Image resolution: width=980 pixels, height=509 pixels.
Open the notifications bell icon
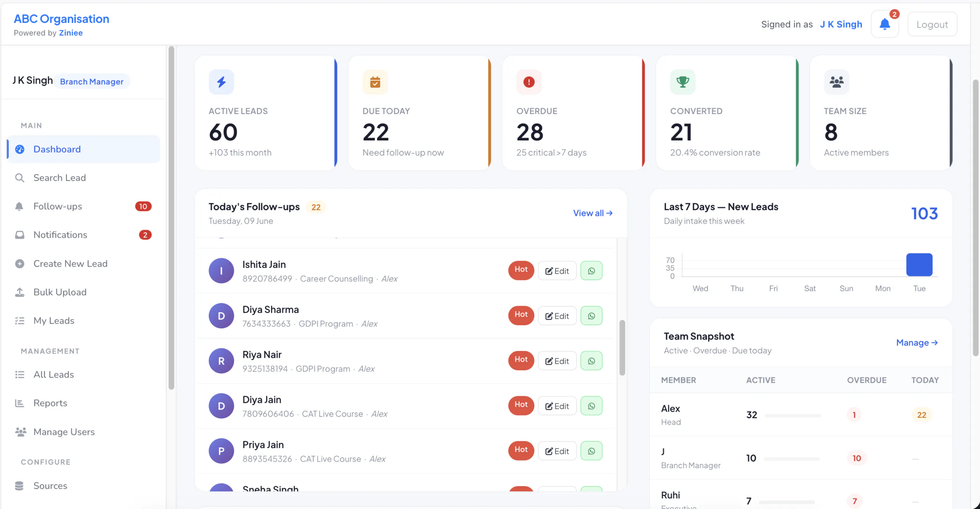pos(885,24)
